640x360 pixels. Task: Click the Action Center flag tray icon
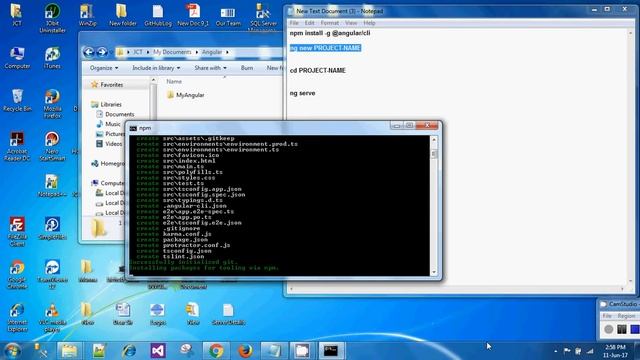click(x=567, y=351)
